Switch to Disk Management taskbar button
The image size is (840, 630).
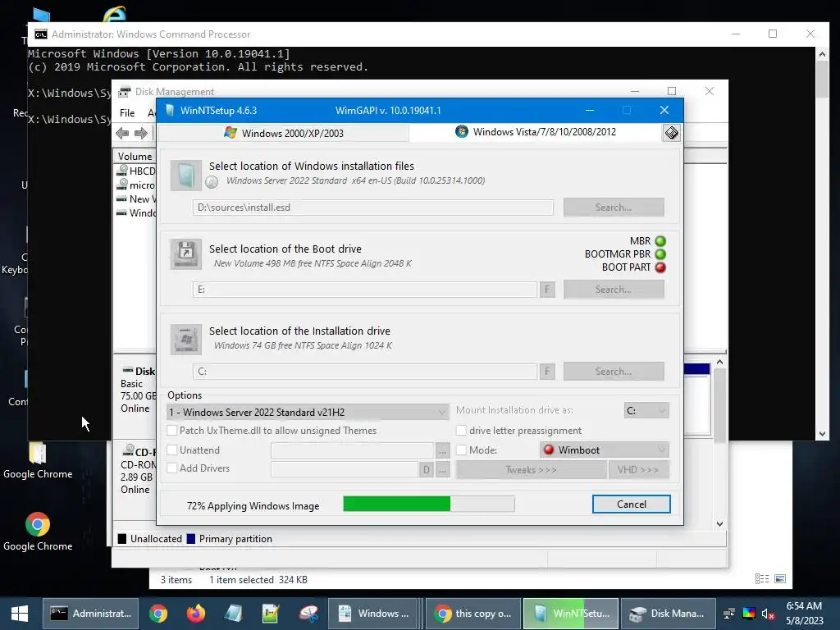pos(668,614)
